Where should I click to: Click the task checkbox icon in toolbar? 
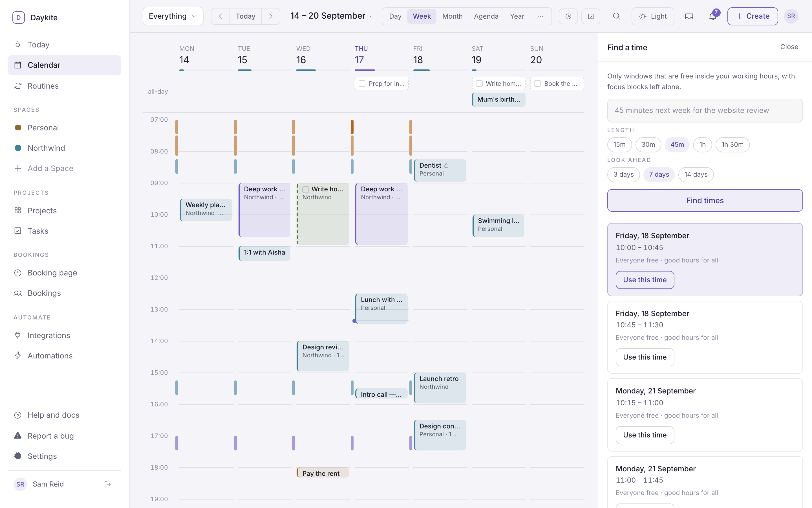(x=591, y=16)
